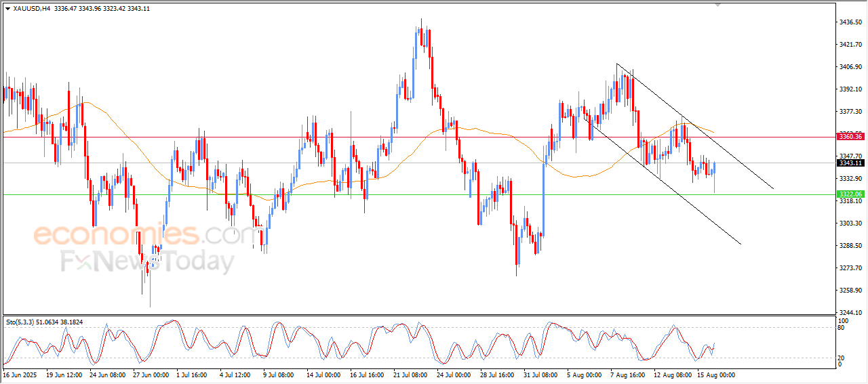868x384 pixels.
Task: Click the 3332.90 price axis label
Action: click(x=850, y=179)
